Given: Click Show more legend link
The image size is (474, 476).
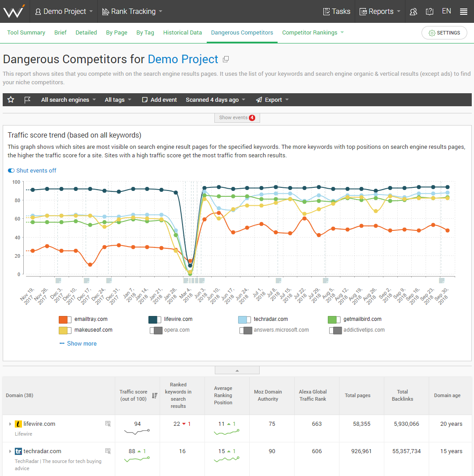Looking at the screenshot, I should point(78,344).
